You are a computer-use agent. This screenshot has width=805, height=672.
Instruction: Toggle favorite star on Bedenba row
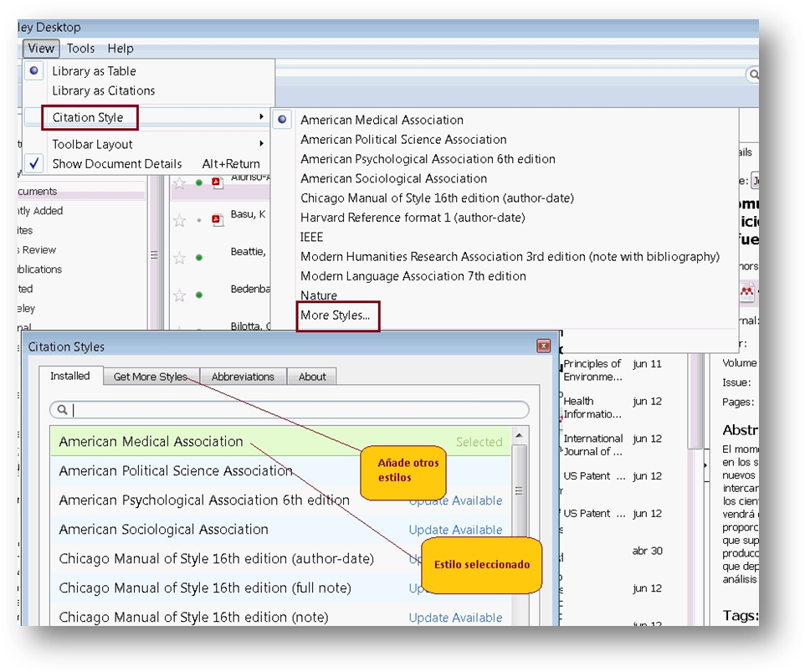click(179, 295)
